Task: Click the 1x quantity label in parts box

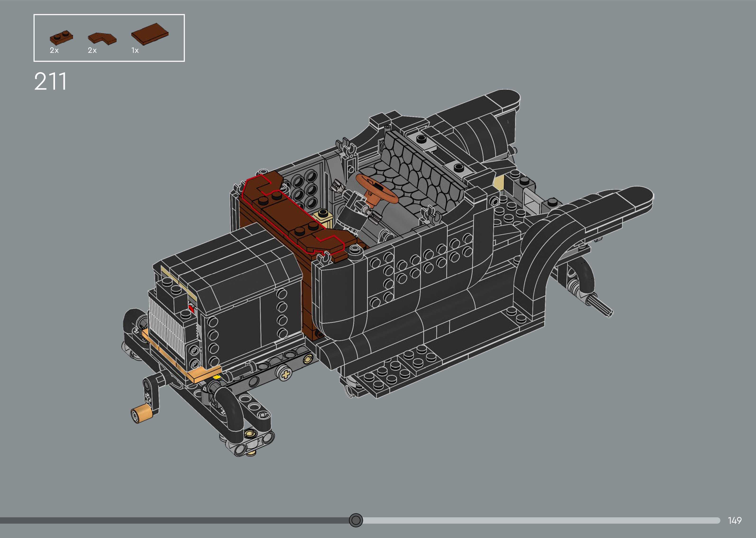Action: (x=135, y=50)
